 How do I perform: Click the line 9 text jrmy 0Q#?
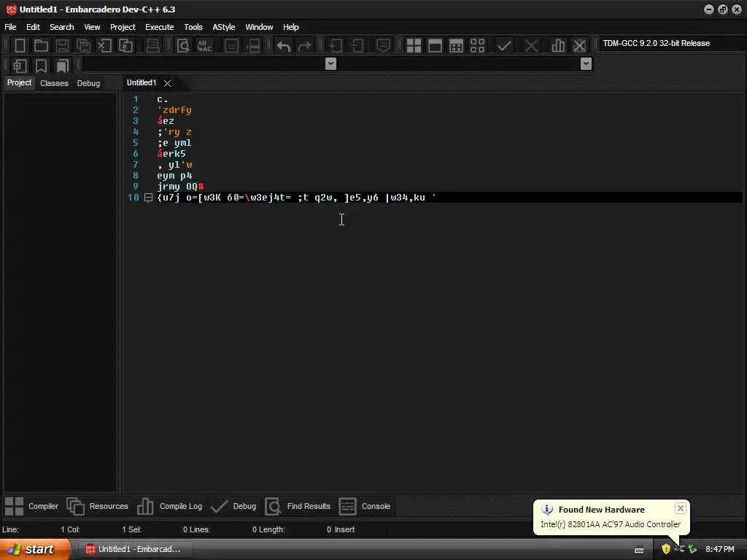coord(181,187)
